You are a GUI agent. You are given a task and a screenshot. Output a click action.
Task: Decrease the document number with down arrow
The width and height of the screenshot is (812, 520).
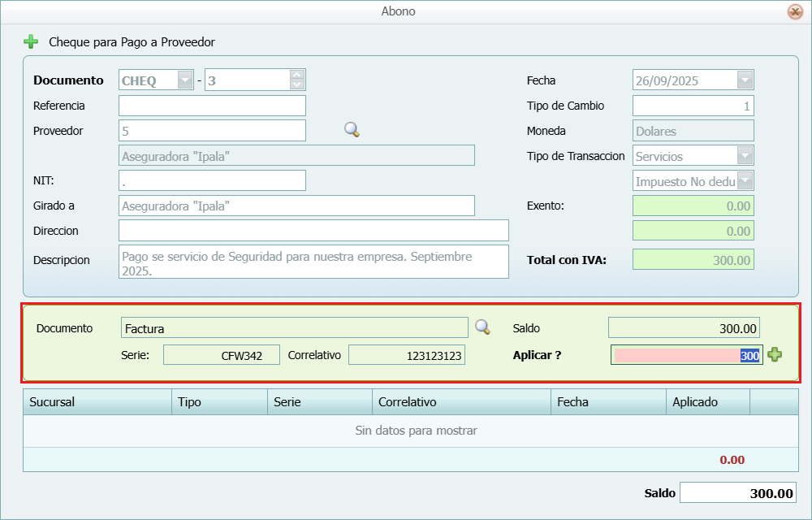click(297, 85)
